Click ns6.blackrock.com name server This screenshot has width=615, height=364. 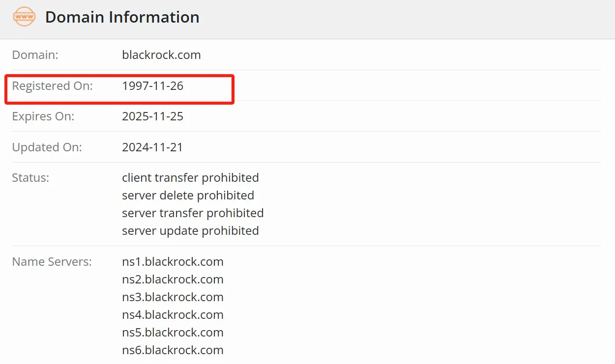173,350
